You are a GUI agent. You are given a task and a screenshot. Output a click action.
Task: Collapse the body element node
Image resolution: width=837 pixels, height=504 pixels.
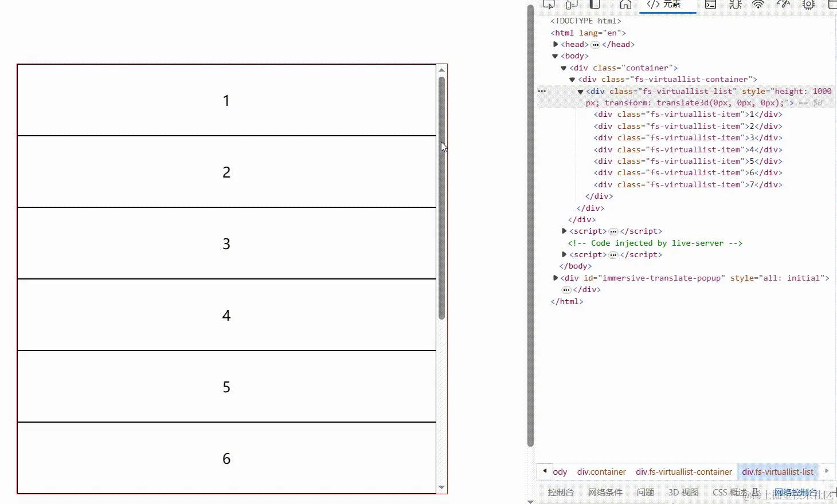click(x=555, y=56)
